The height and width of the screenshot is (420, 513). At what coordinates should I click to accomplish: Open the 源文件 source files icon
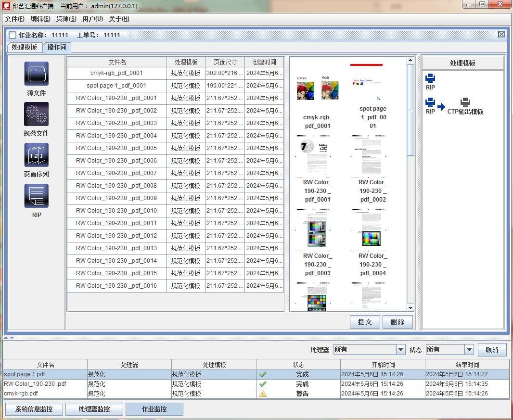click(37, 74)
